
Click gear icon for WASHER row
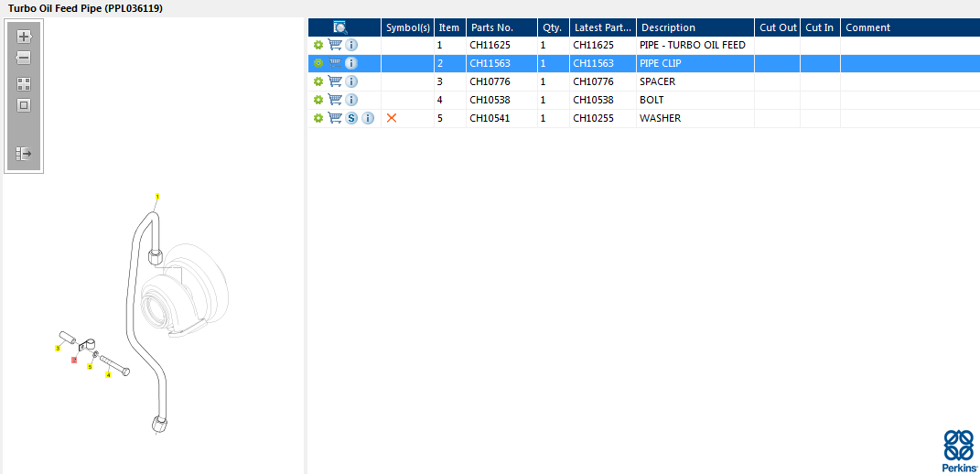[318, 117]
